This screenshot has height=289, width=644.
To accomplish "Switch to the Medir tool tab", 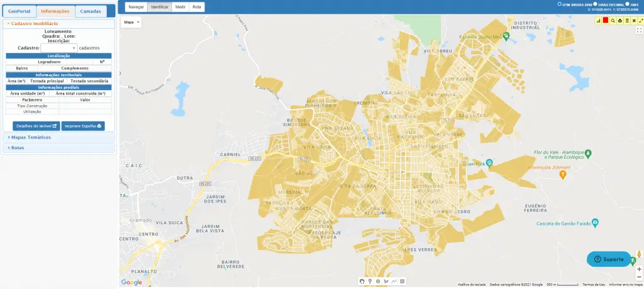I will [179, 6].
